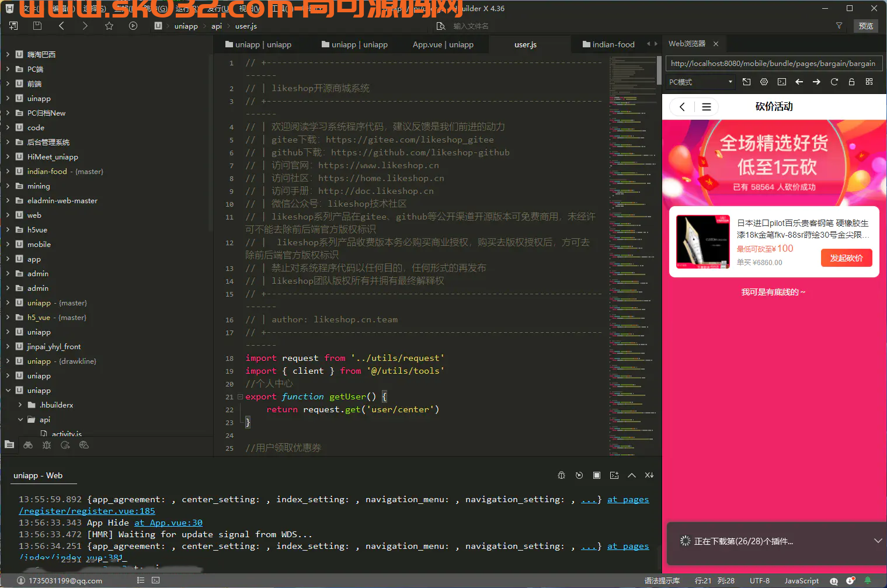Click the browser forward arrow icon

click(816, 82)
